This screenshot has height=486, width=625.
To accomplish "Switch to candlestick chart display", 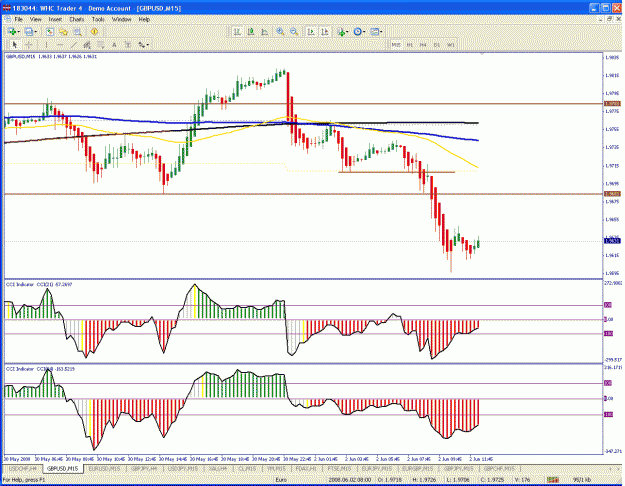I will coord(251,32).
